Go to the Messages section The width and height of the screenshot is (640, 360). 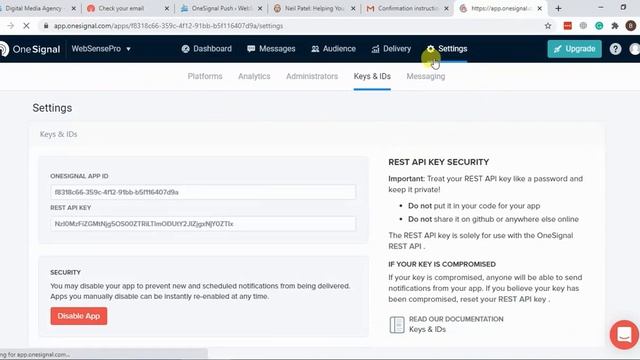[271, 49]
